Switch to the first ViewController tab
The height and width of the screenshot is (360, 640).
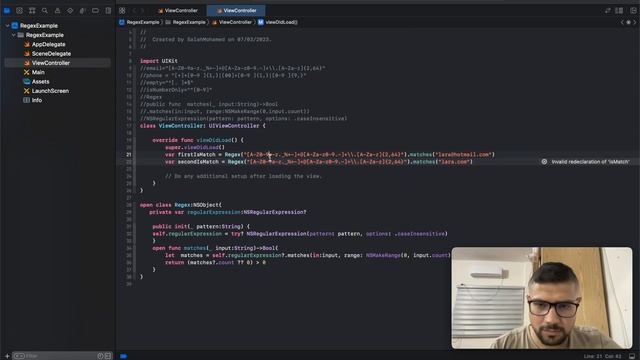pos(178,11)
